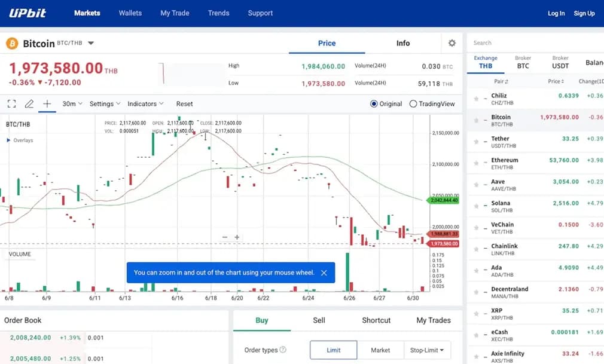The width and height of the screenshot is (604, 364).
Task: Star the Bitcoin pair as favorite
Action: tap(476, 121)
